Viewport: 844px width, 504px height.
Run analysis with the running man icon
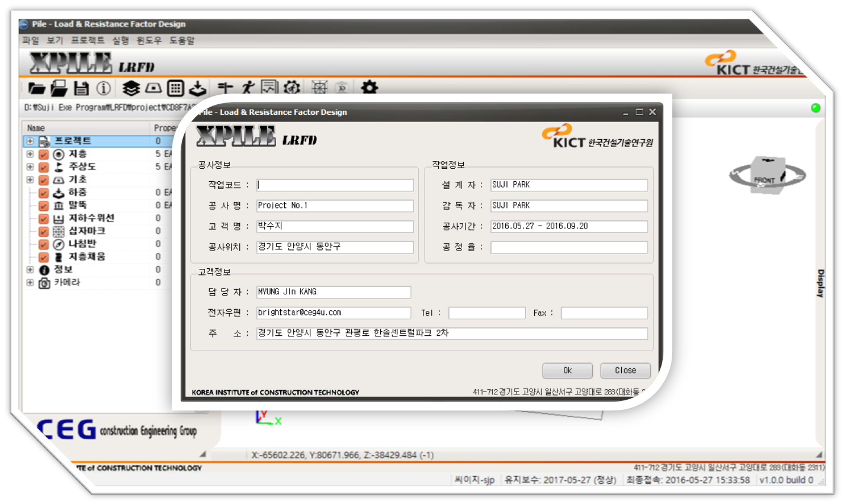tap(248, 88)
